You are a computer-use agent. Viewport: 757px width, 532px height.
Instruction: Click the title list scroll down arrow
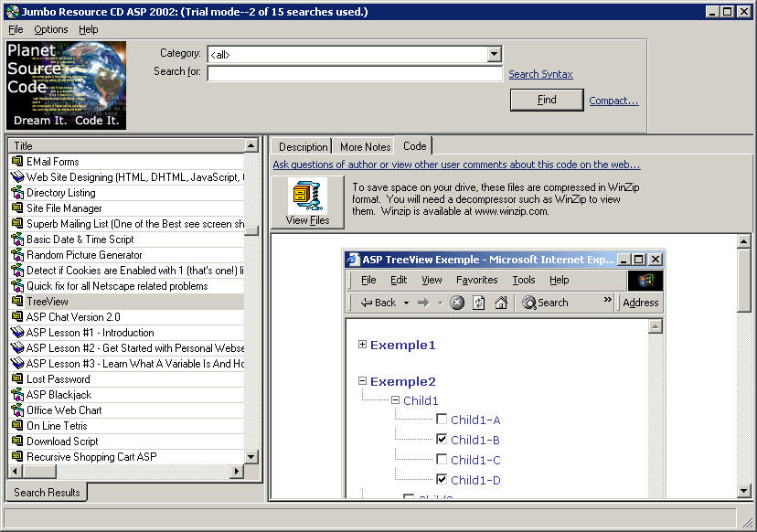(x=251, y=457)
